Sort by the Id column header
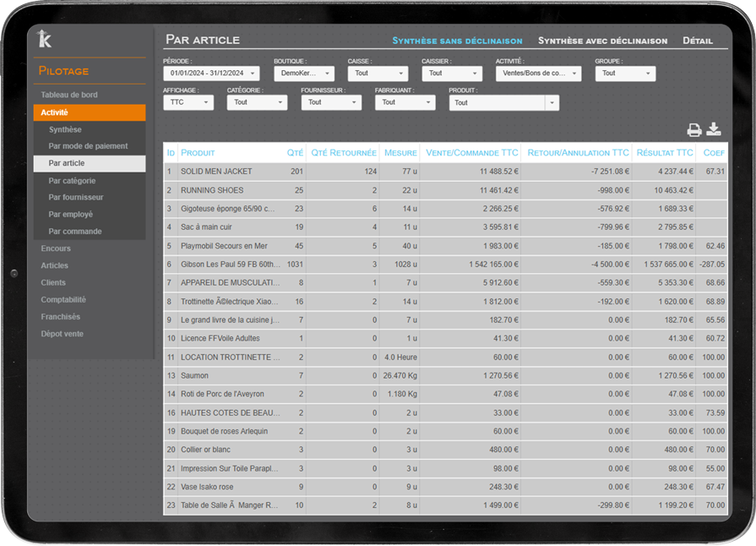This screenshot has width=756, height=546. 171,153
